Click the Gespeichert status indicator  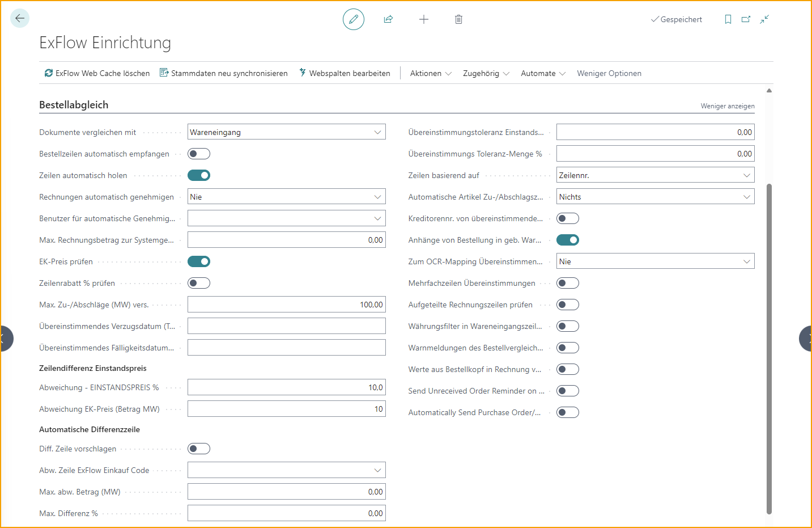[677, 19]
